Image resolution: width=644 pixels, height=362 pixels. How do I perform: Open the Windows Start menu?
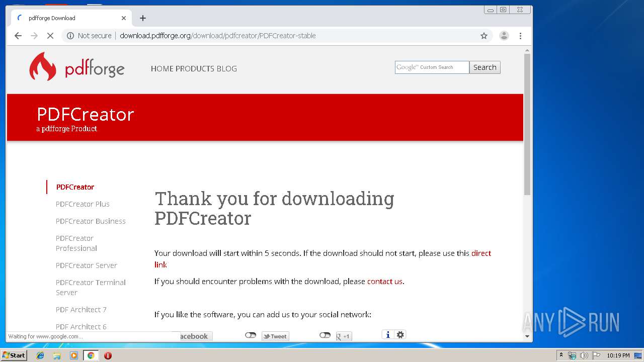[x=14, y=355]
